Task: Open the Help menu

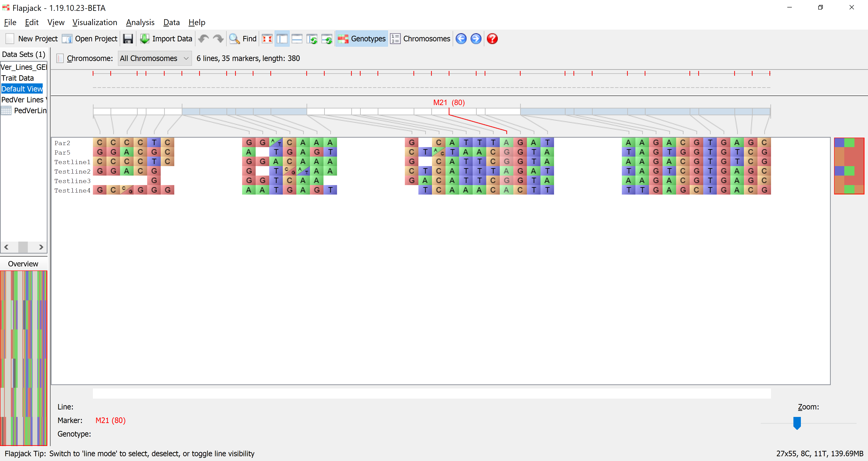Action: click(x=197, y=22)
